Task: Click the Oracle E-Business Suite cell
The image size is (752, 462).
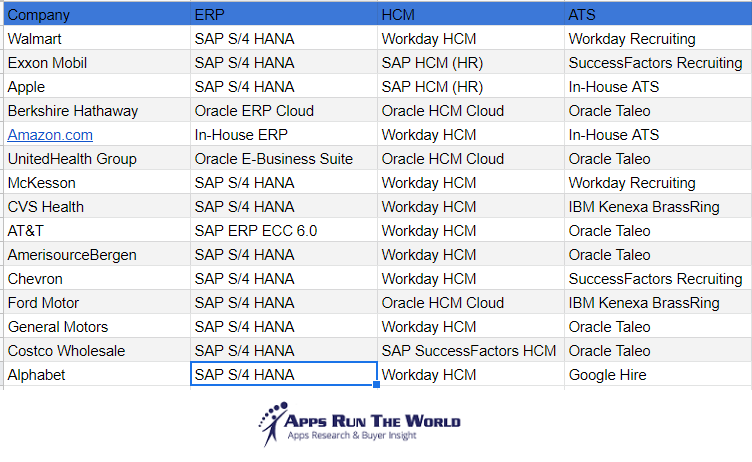Action: (284, 158)
